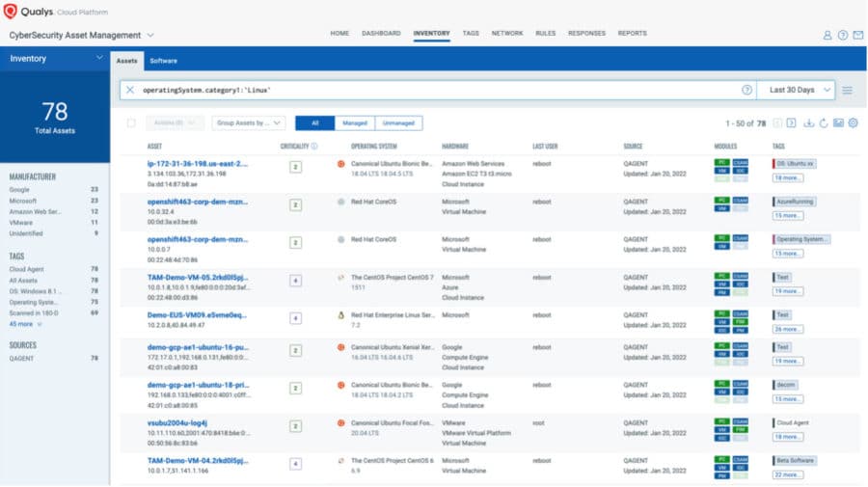The height and width of the screenshot is (487, 868).
Task: Click the search help question mark icon
Action: 746,90
